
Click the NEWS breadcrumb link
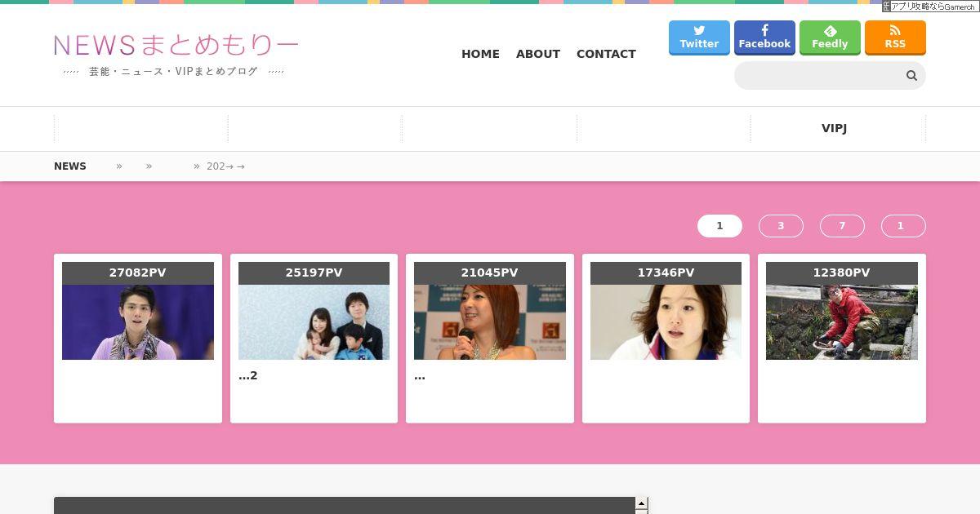point(70,166)
